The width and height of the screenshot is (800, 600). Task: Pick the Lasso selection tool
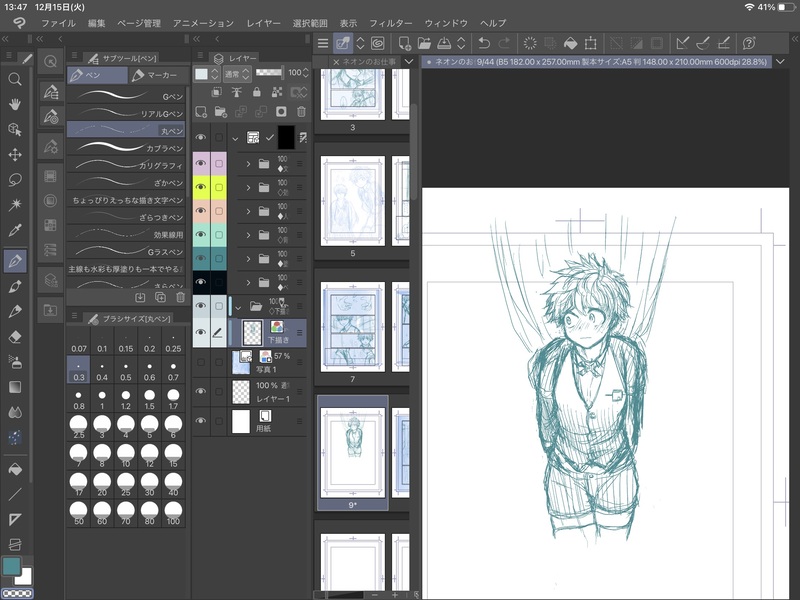click(x=15, y=181)
